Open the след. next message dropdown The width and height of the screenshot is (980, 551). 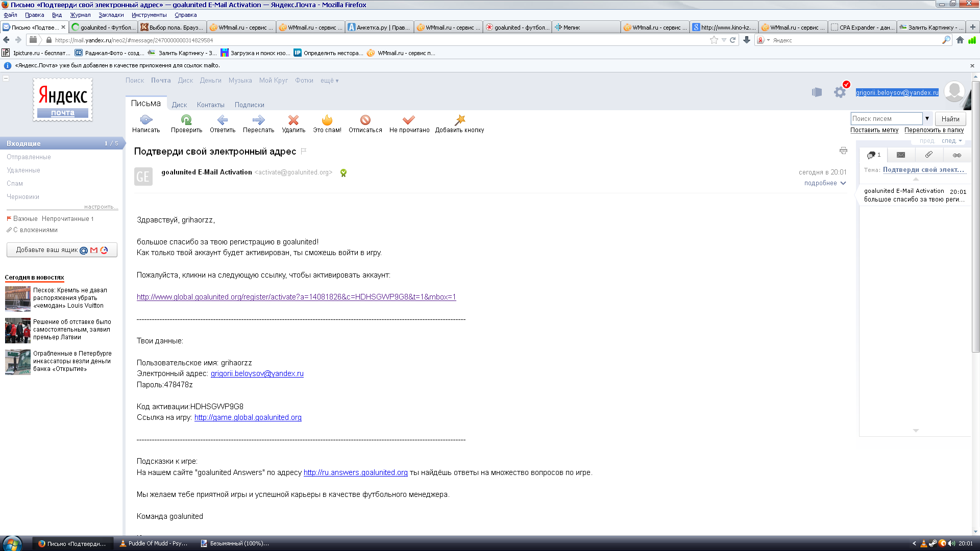(952, 141)
